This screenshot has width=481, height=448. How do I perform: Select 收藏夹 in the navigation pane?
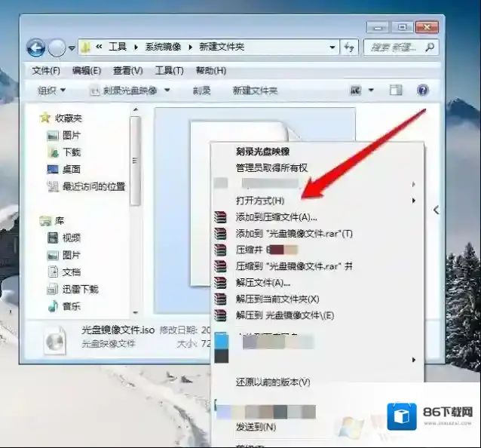coord(68,118)
